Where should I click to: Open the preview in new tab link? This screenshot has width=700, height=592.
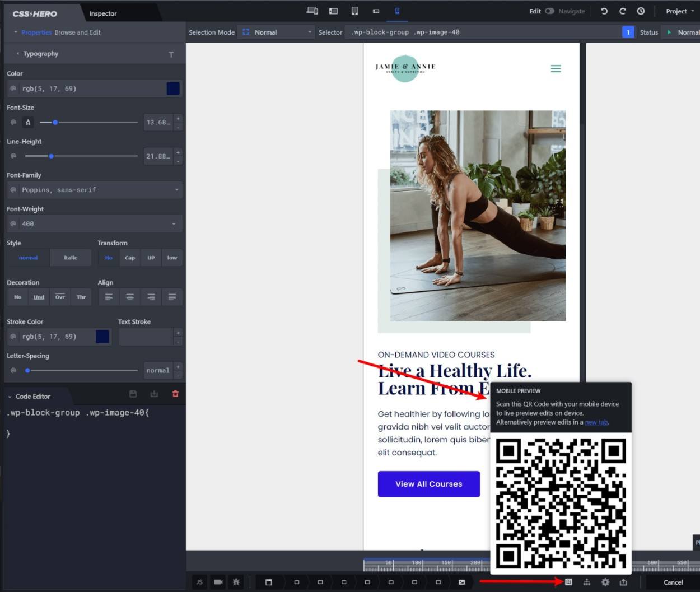[596, 422]
